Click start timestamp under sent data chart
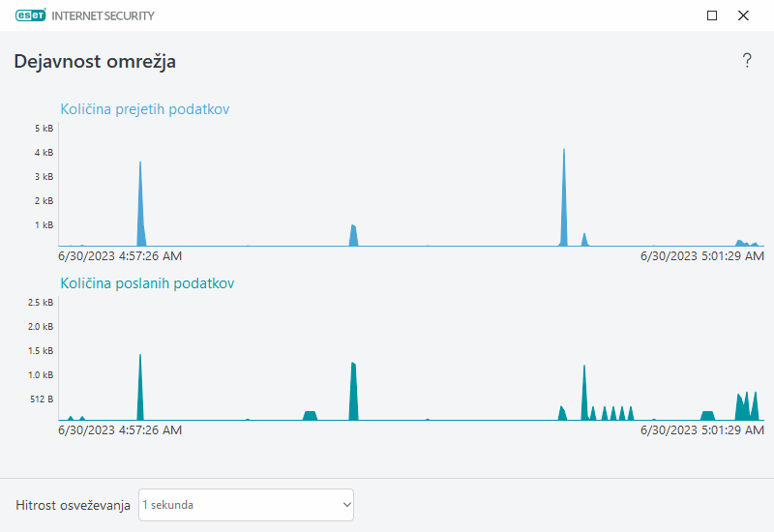 [120, 430]
